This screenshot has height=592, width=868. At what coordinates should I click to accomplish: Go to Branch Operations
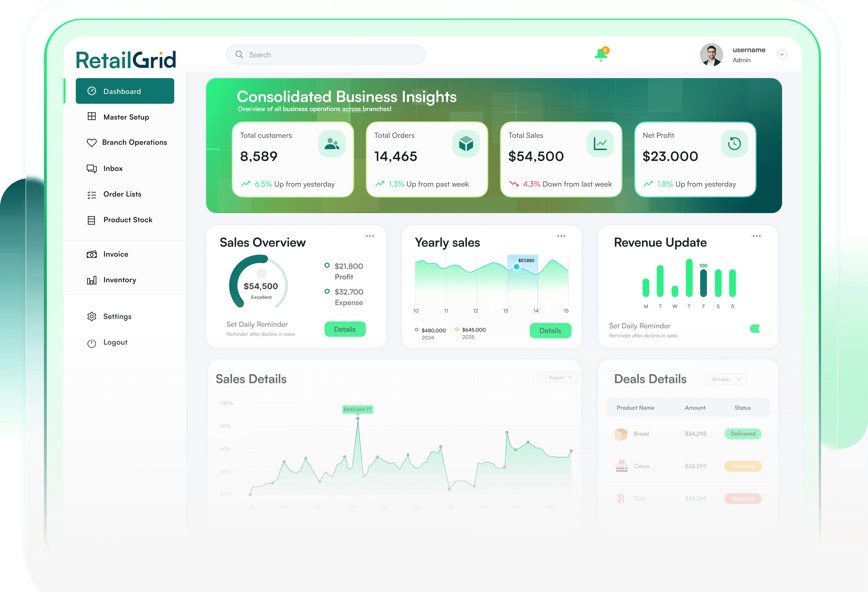(134, 142)
